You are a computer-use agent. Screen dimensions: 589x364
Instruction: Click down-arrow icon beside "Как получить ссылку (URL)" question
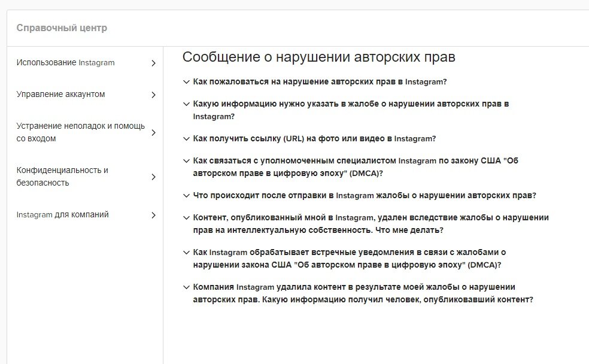pos(186,138)
